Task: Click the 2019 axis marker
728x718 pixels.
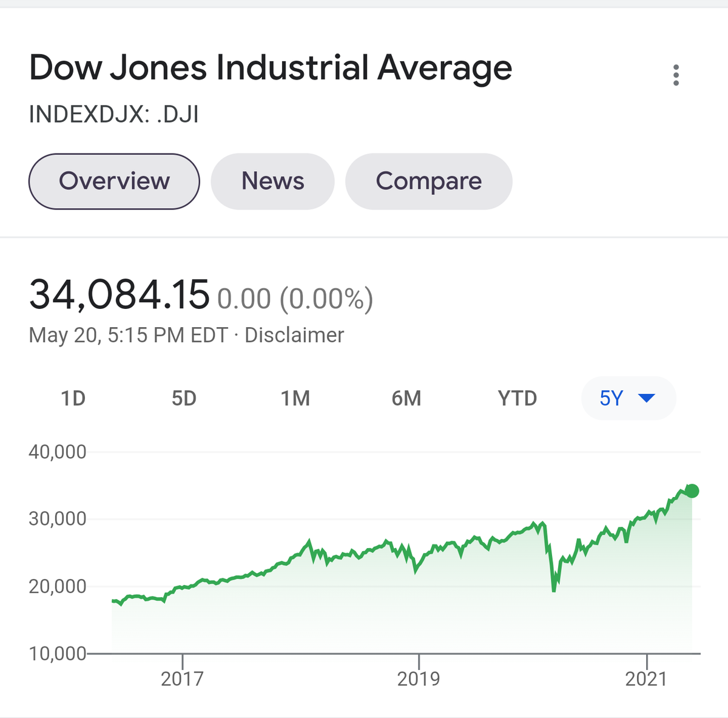Action: [419, 678]
